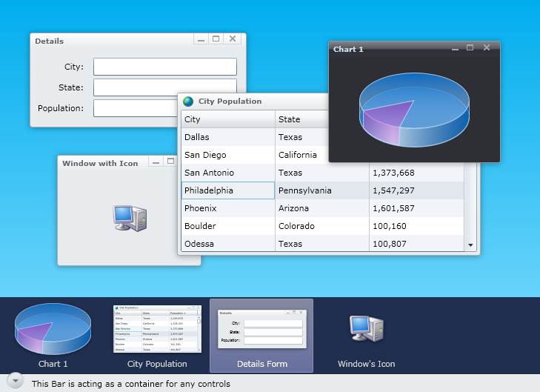Click the Details window title bar

112,41
